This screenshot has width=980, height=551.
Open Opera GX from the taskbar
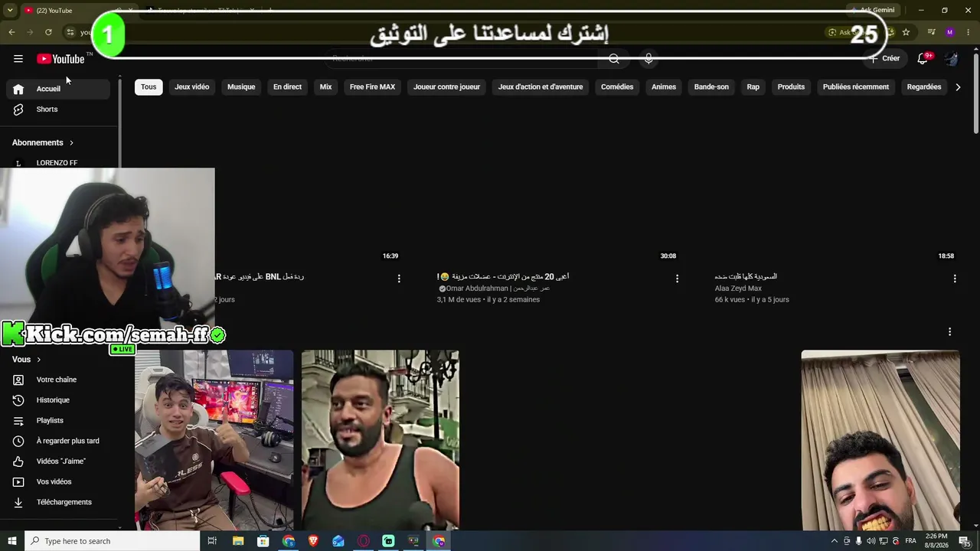click(x=364, y=541)
